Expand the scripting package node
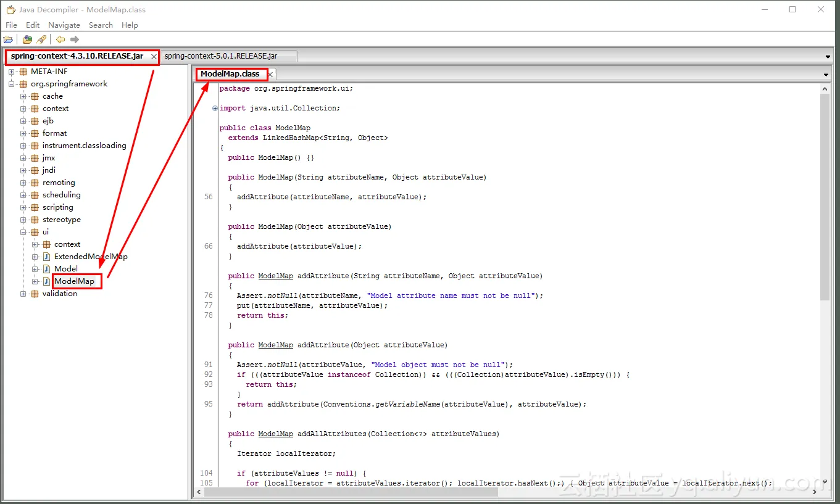Screen dimensions: 840x504 [23, 207]
